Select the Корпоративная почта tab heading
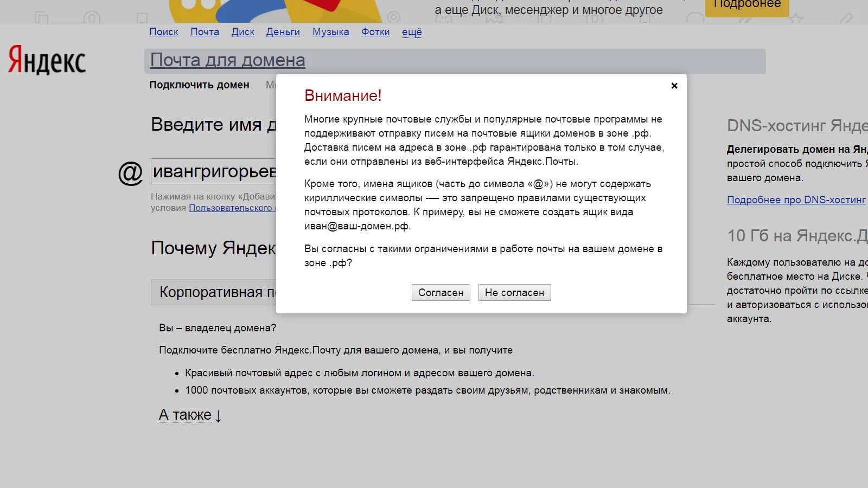868x488 pixels. (214, 292)
